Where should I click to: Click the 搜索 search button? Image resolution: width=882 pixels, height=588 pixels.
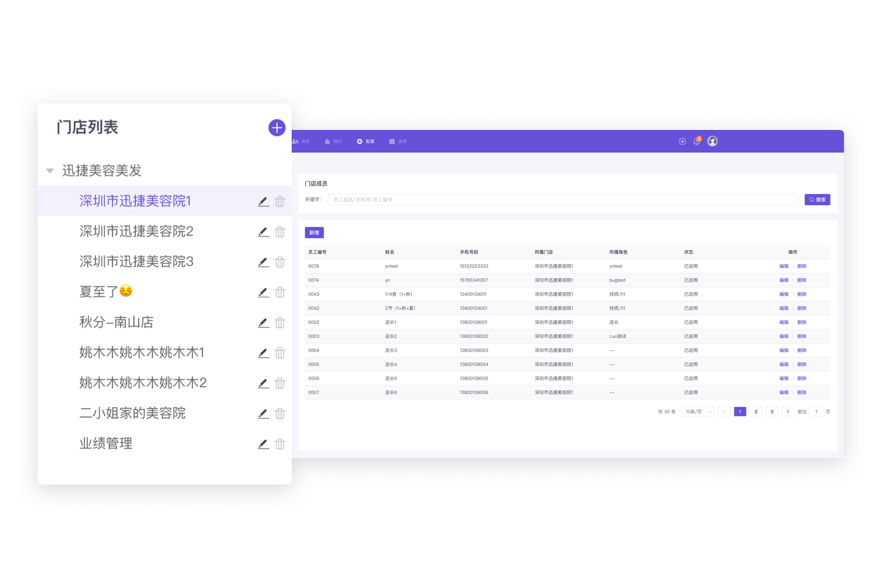[817, 200]
